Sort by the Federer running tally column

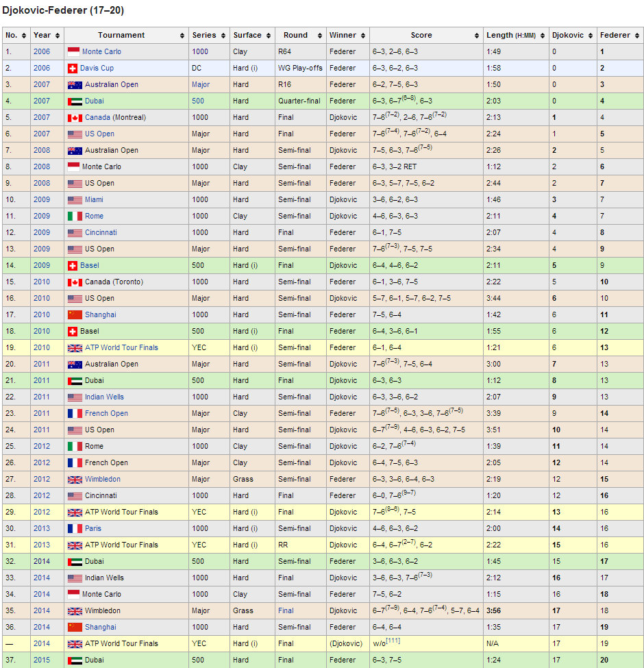pyautogui.click(x=637, y=36)
